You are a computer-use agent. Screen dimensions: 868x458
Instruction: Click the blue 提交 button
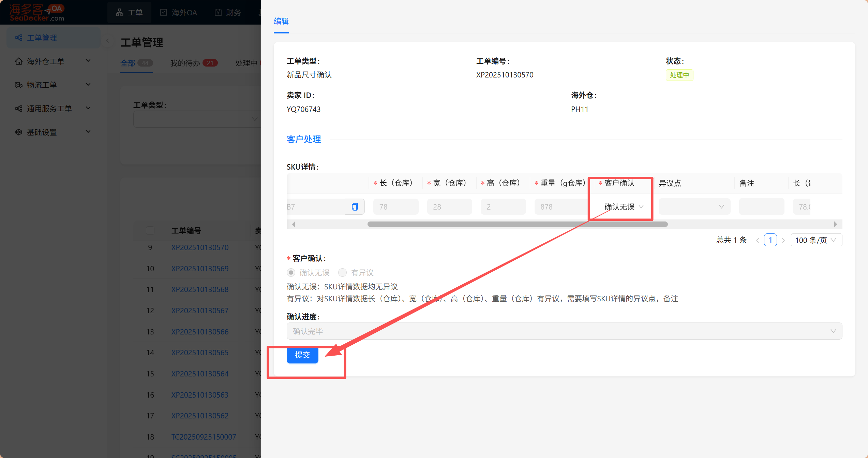(x=302, y=355)
